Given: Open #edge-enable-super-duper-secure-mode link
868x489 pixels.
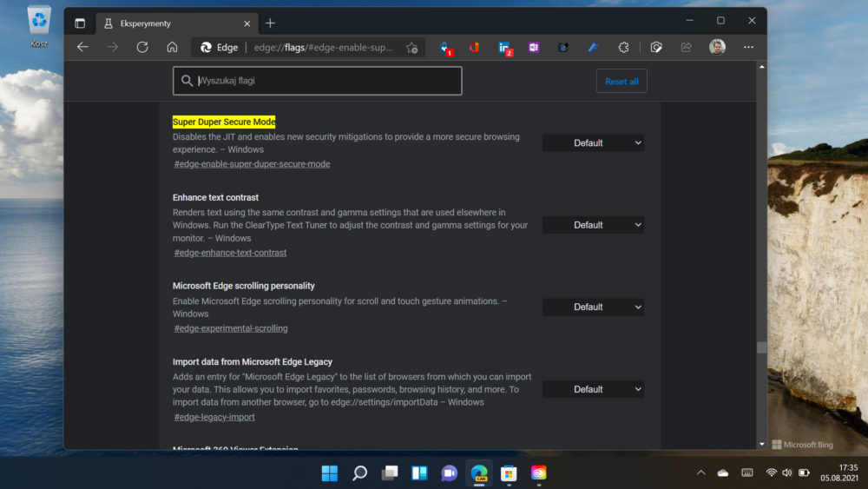Looking at the screenshot, I should click(252, 164).
